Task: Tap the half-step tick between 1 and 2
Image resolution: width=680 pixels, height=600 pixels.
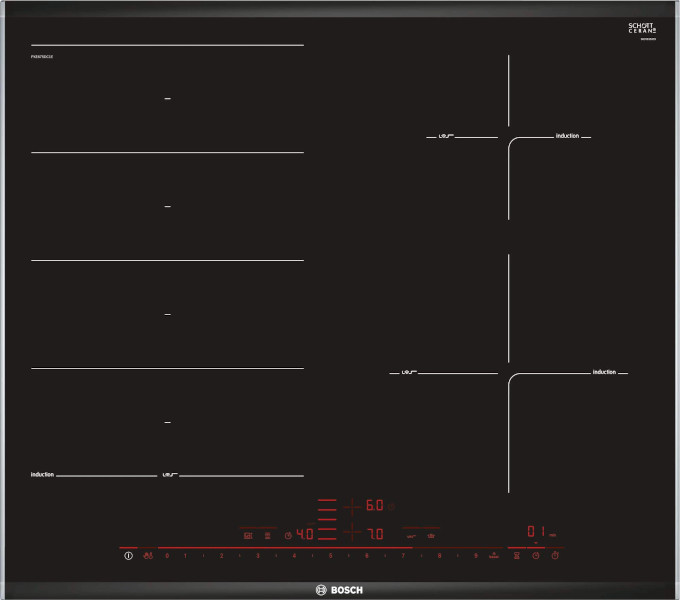Action: pyautogui.click(x=203, y=556)
